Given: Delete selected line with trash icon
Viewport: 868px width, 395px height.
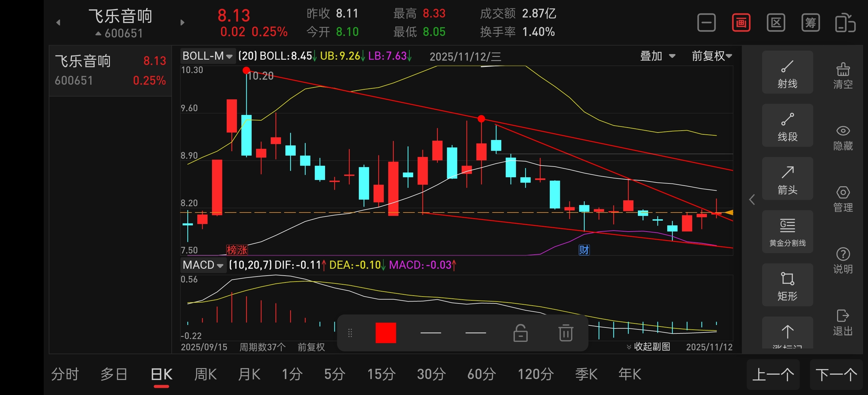Looking at the screenshot, I should coord(565,332).
